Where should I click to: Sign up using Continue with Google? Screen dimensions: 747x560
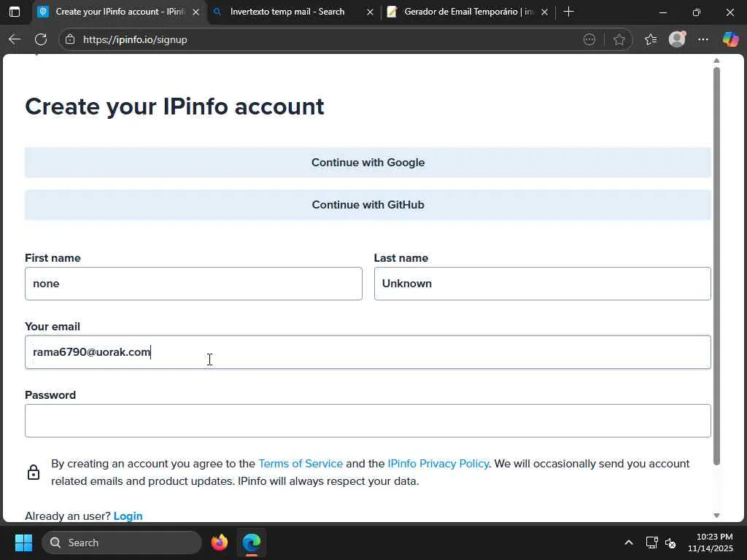tap(368, 163)
